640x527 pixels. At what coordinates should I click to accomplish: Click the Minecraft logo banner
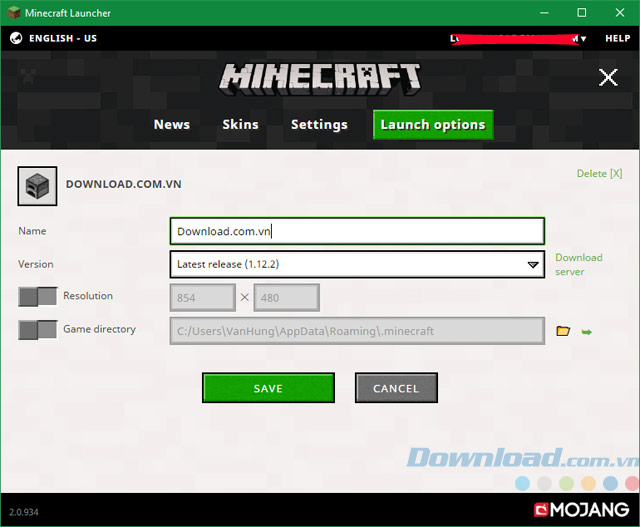pos(320,79)
